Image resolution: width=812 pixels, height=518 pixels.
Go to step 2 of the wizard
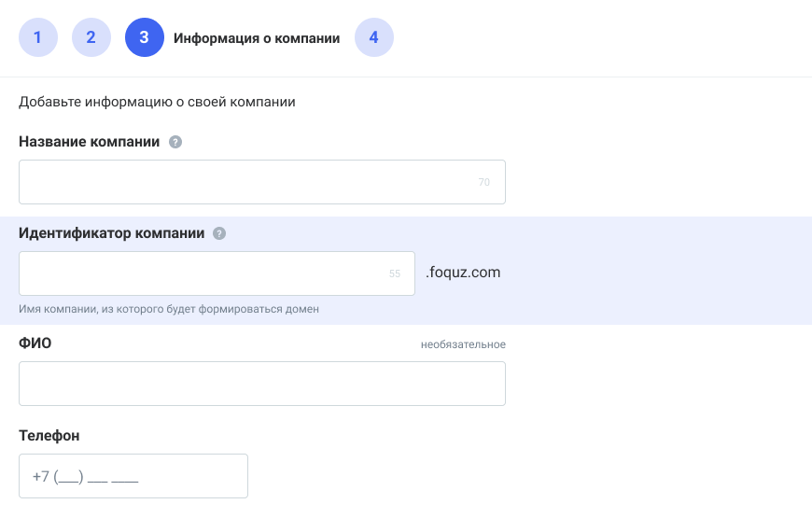click(91, 38)
